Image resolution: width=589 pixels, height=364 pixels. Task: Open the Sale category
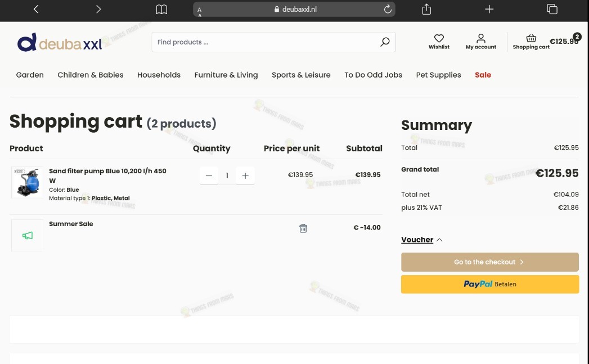pyautogui.click(x=483, y=75)
